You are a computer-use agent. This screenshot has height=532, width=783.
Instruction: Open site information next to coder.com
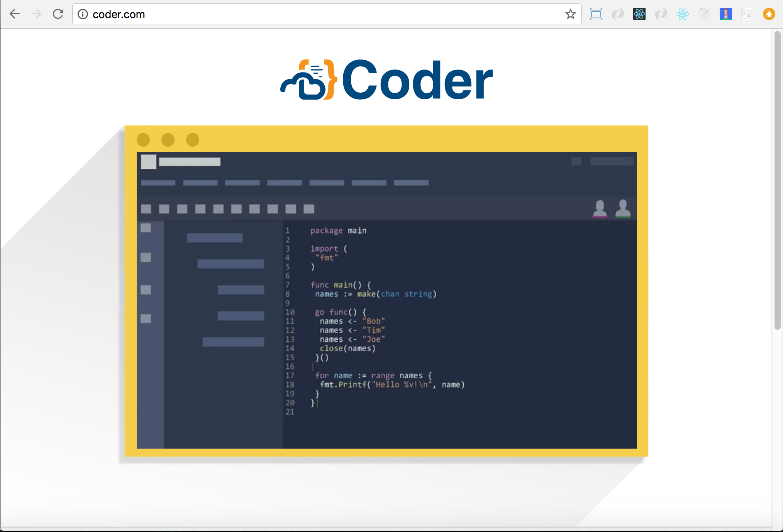[83, 14]
